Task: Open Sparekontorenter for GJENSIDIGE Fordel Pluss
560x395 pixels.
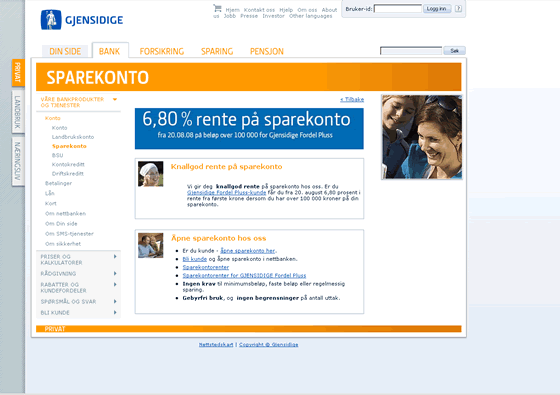Action: click(244, 275)
